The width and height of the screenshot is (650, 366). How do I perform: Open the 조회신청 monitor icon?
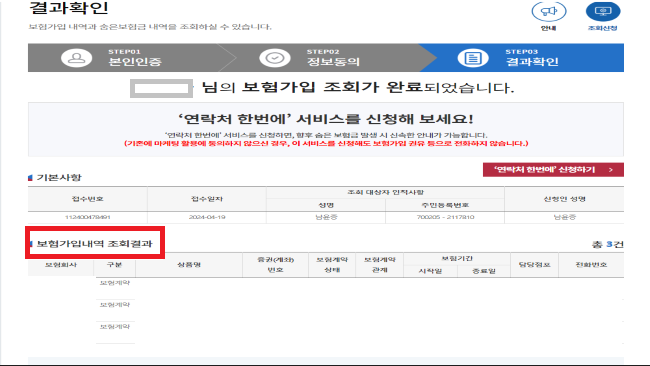[x=603, y=11]
